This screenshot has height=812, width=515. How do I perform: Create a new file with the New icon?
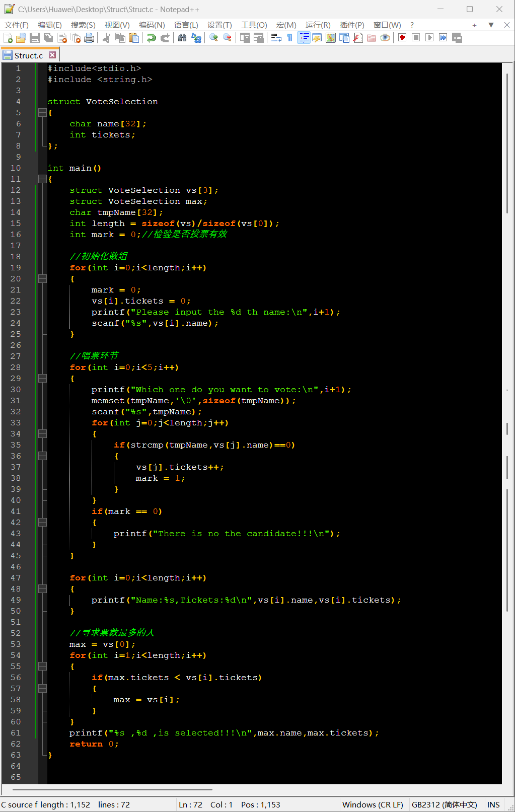pos(8,38)
